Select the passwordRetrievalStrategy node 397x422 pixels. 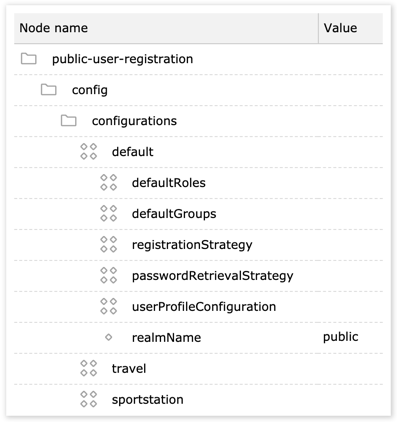pos(213,276)
